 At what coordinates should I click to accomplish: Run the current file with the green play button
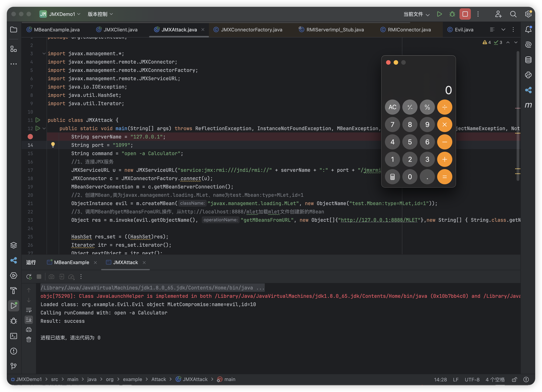pos(439,14)
